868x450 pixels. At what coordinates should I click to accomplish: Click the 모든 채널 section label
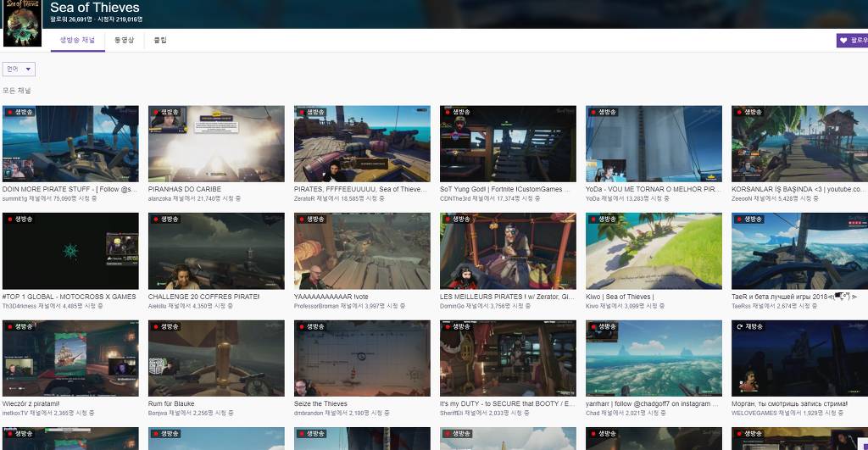pos(17,90)
